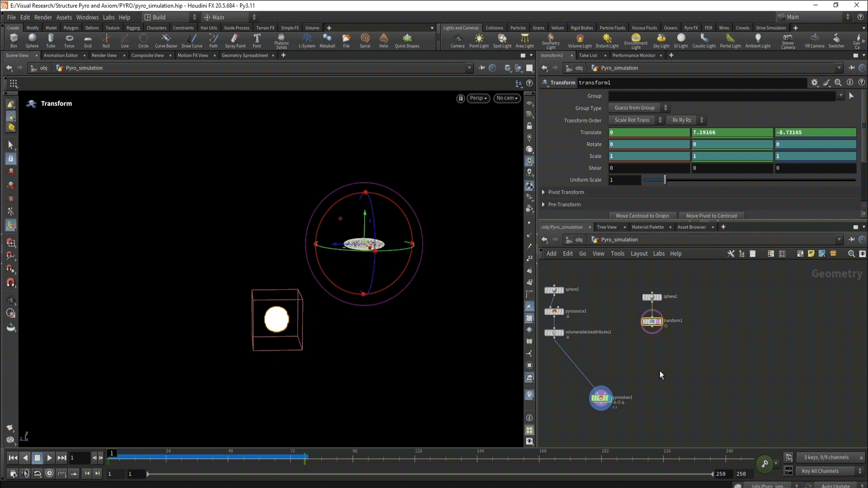The height and width of the screenshot is (488, 868).
Task: Open the Windows menu
Action: click(x=87, y=17)
